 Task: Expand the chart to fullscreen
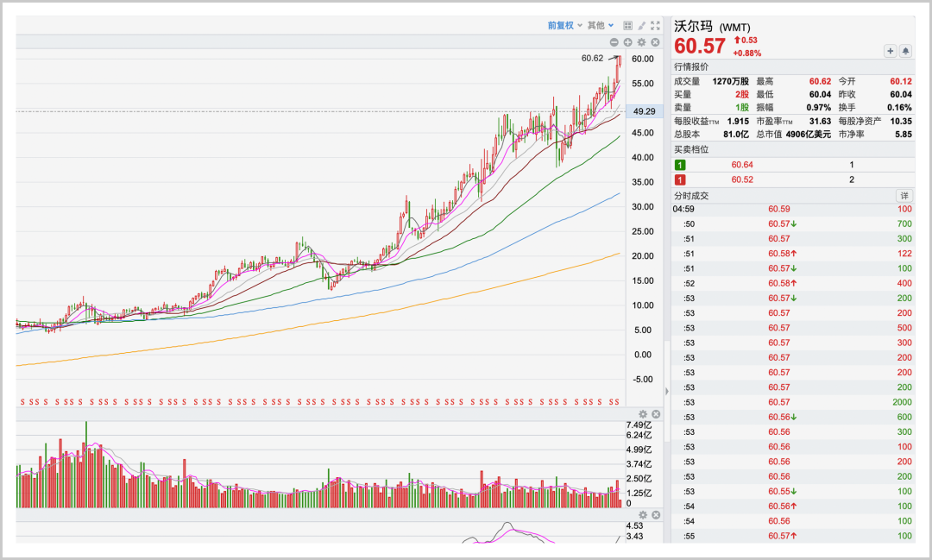coord(654,26)
